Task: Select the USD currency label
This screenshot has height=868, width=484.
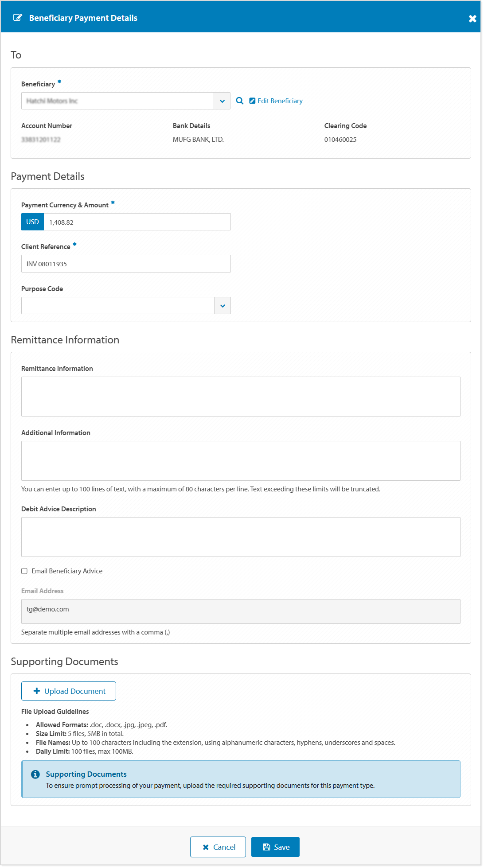Action: tap(32, 222)
